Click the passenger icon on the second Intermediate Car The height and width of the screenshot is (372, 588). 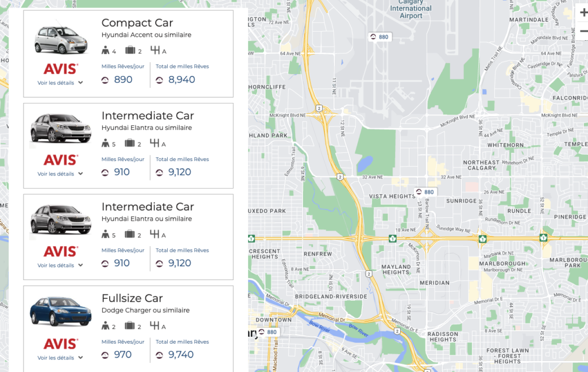107,235
